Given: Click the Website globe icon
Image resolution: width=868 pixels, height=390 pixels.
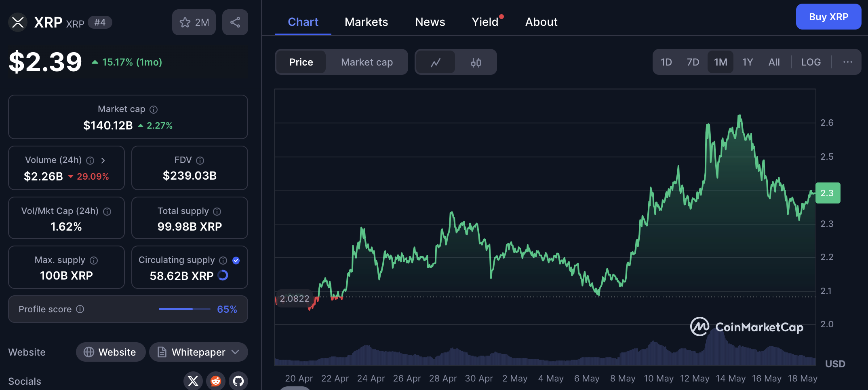Looking at the screenshot, I should (x=90, y=352).
